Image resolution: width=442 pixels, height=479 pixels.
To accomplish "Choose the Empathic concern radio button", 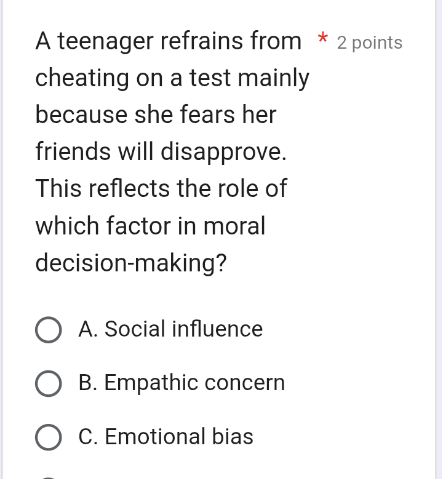I will 48,383.
